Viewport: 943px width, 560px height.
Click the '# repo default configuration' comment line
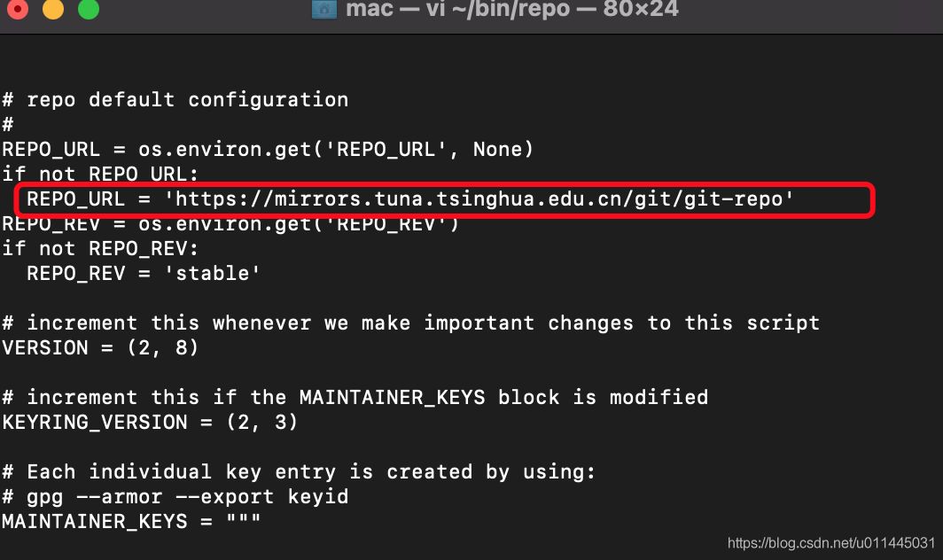click(175, 100)
